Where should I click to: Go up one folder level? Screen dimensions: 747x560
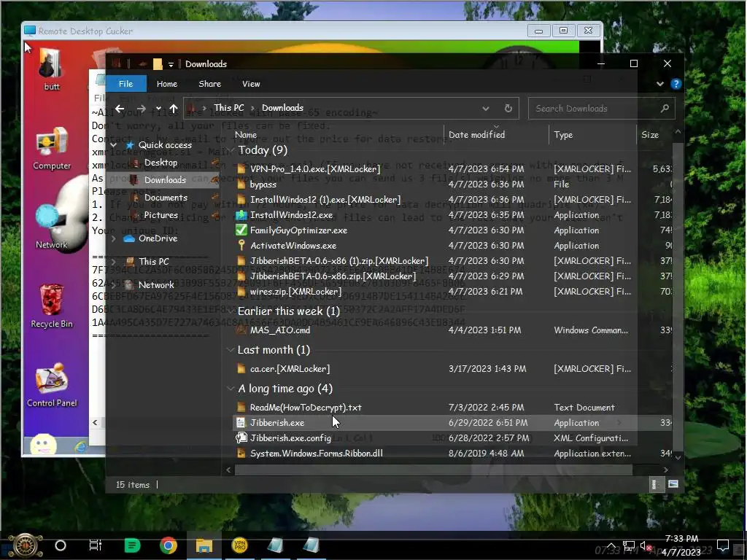click(x=174, y=109)
